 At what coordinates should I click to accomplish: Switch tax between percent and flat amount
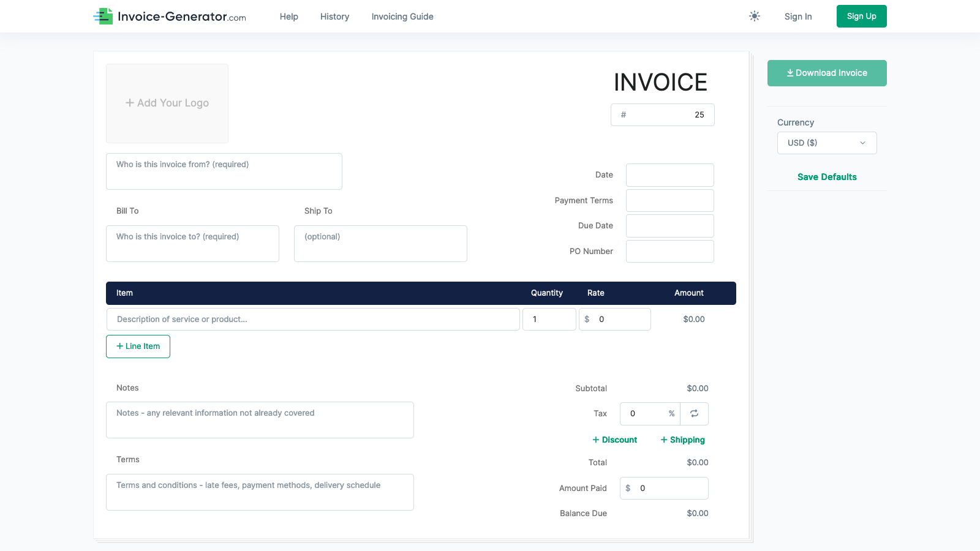tap(694, 414)
